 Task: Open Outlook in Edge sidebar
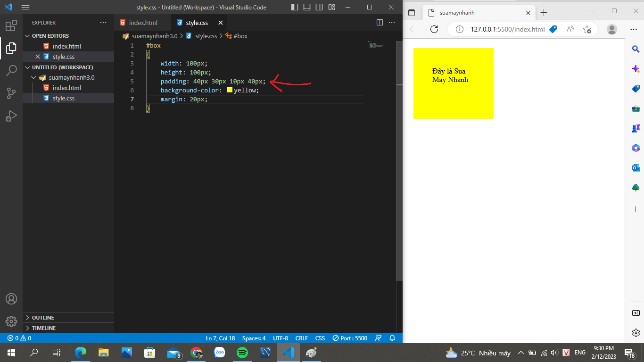click(x=636, y=168)
